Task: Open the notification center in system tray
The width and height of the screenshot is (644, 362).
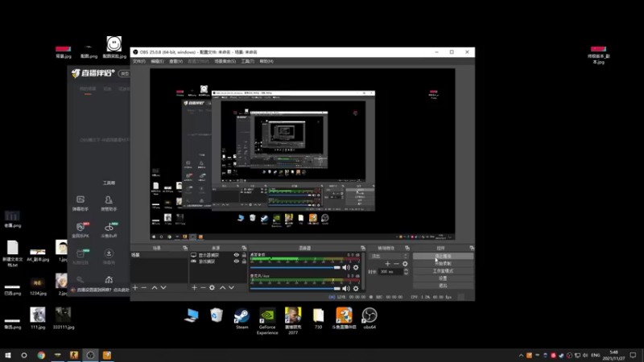Action: pos(633,356)
